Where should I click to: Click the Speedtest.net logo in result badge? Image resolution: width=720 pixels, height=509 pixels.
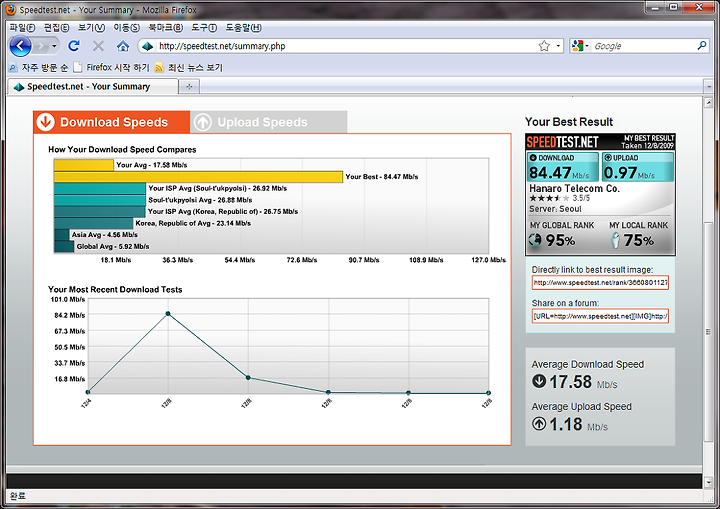point(562,142)
